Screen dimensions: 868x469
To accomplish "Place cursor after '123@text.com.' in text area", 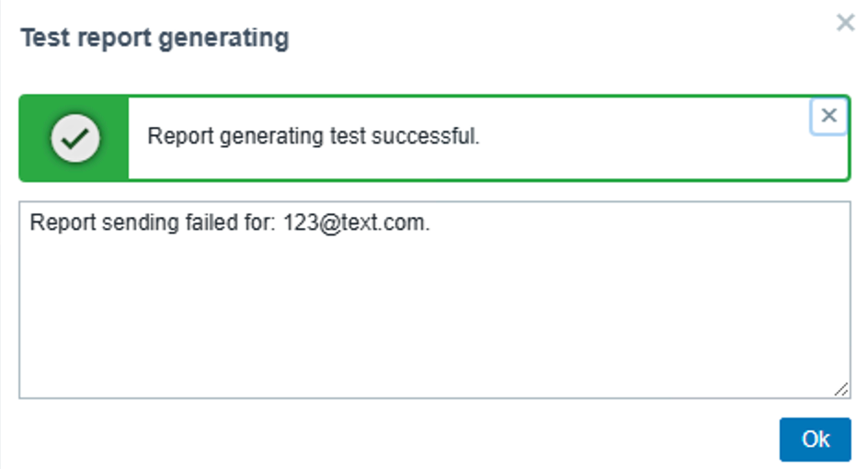I will coord(432,223).
